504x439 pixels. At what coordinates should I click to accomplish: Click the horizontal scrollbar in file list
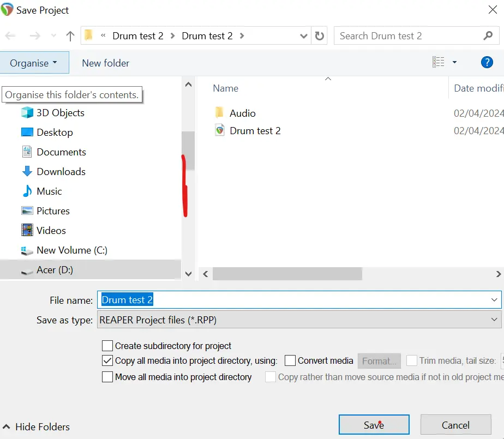point(287,274)
